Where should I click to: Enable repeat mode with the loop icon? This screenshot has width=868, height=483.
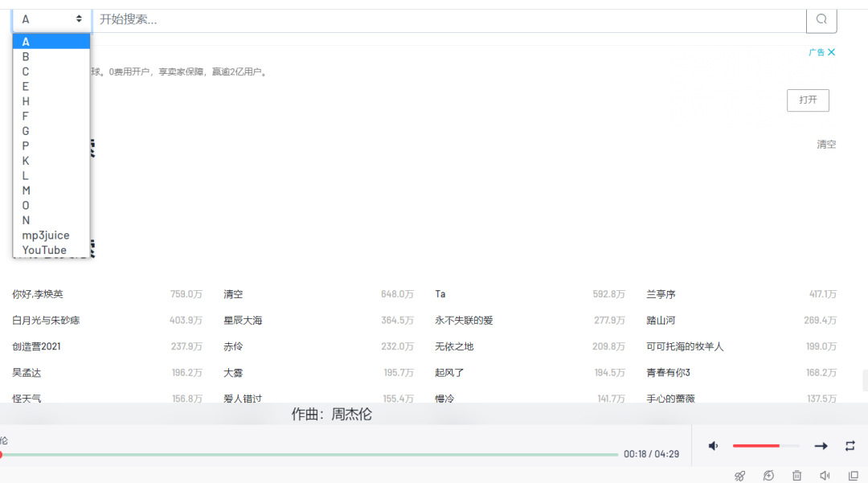(x=850, y=445)
